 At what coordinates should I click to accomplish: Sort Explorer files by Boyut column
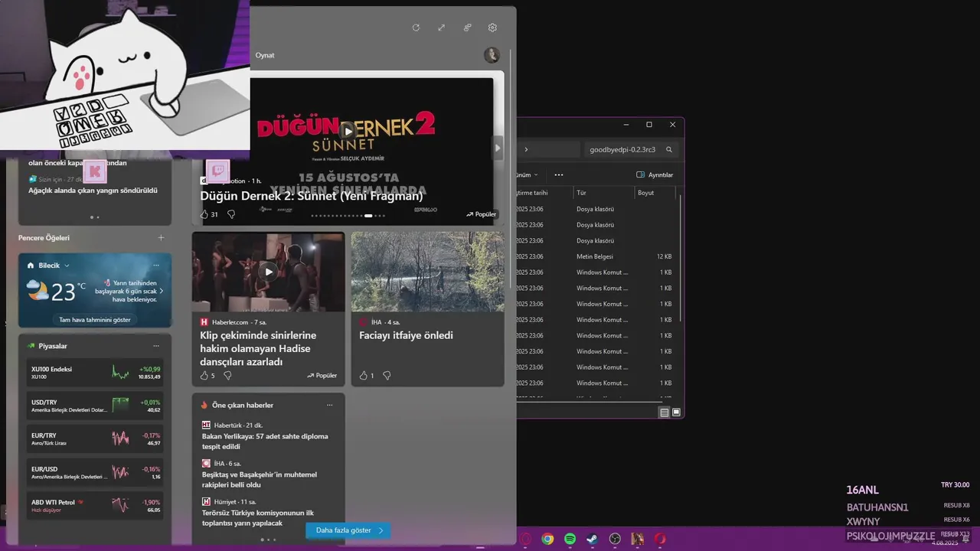click(655, 193)
